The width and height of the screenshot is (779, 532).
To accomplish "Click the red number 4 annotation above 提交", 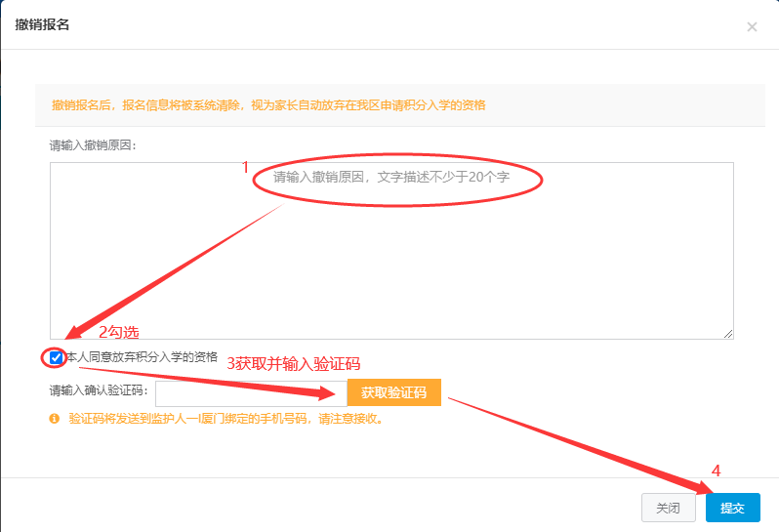I will [715, 471].
